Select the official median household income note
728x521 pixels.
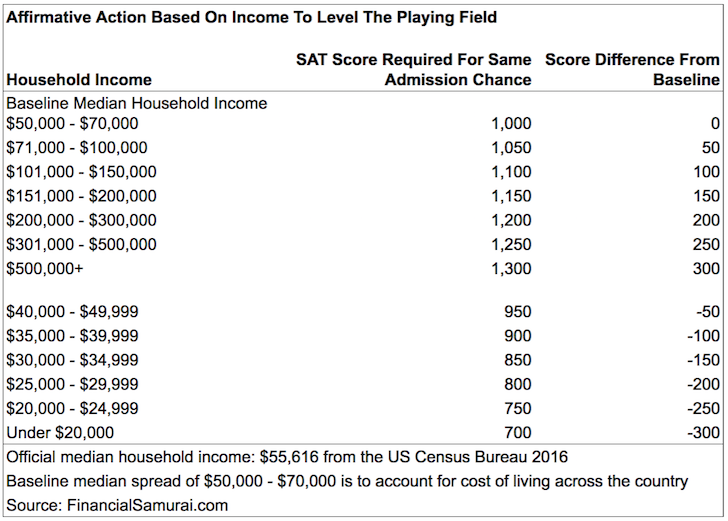tap(287, 457)
